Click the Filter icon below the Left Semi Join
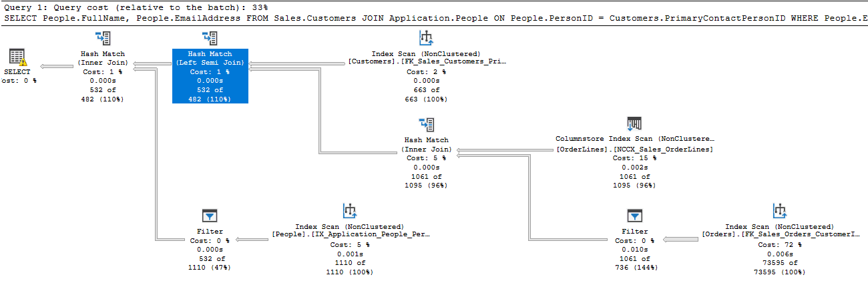This screenshot has width=868, height=285. click(210, 216)
